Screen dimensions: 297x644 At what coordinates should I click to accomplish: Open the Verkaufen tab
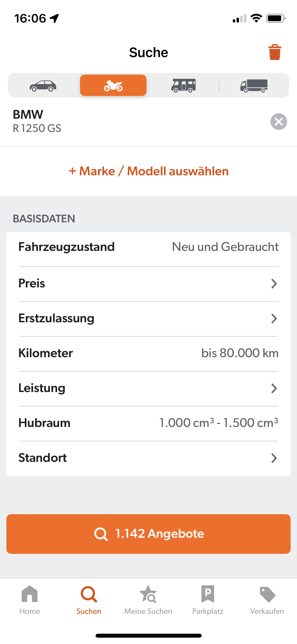pyautogui.click(x=267, y=600)
